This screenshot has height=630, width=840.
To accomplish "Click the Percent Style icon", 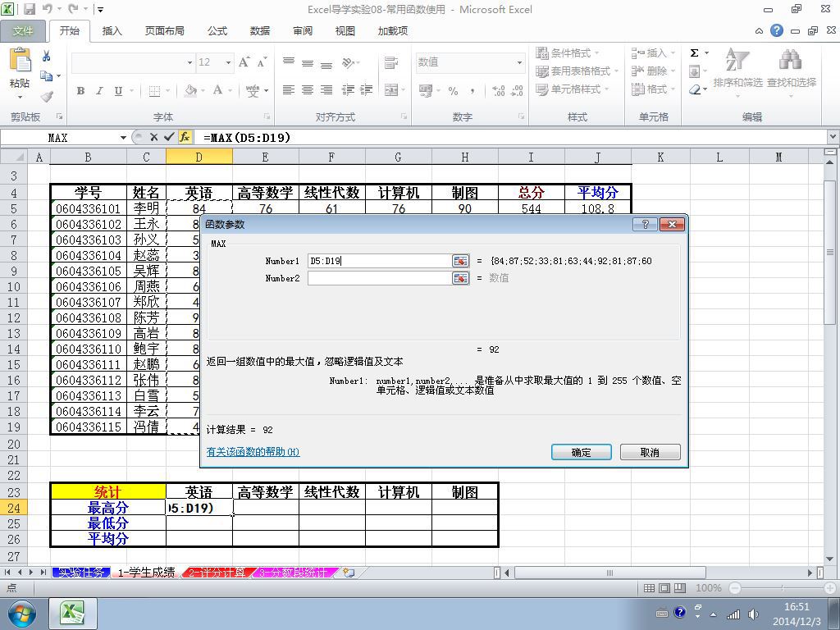I will coord(453,90).
